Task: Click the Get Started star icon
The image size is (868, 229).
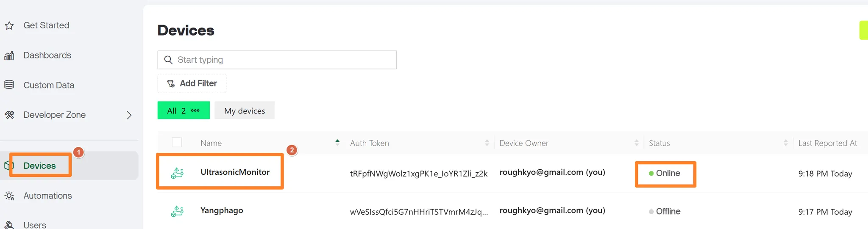Action: click(x=9, y=26)
